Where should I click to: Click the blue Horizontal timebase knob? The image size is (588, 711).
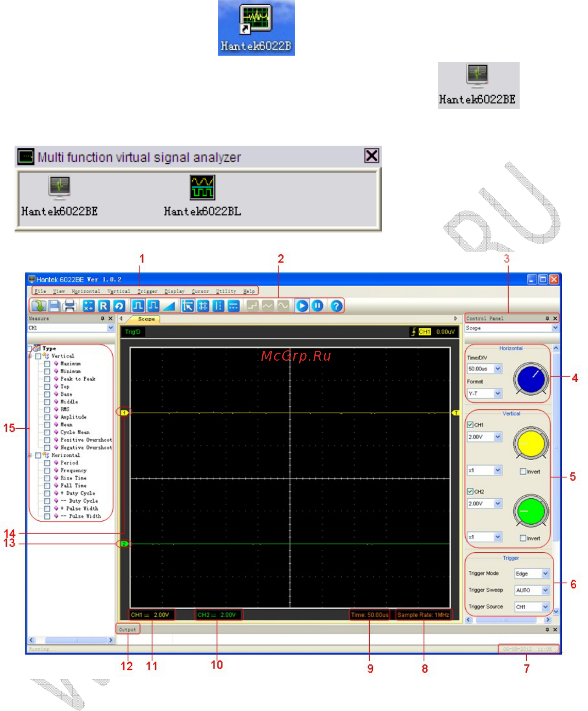531,378
